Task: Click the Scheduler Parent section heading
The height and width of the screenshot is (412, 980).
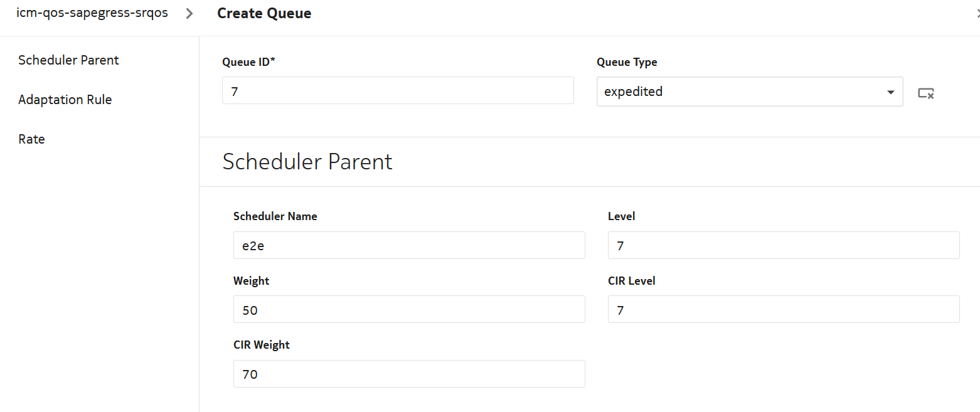Action: [307, 162]
